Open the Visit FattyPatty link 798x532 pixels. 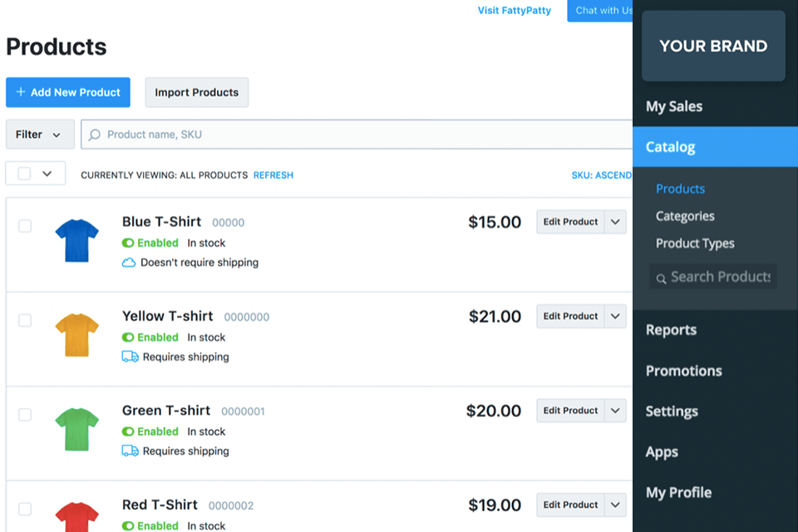pos(515,10)
